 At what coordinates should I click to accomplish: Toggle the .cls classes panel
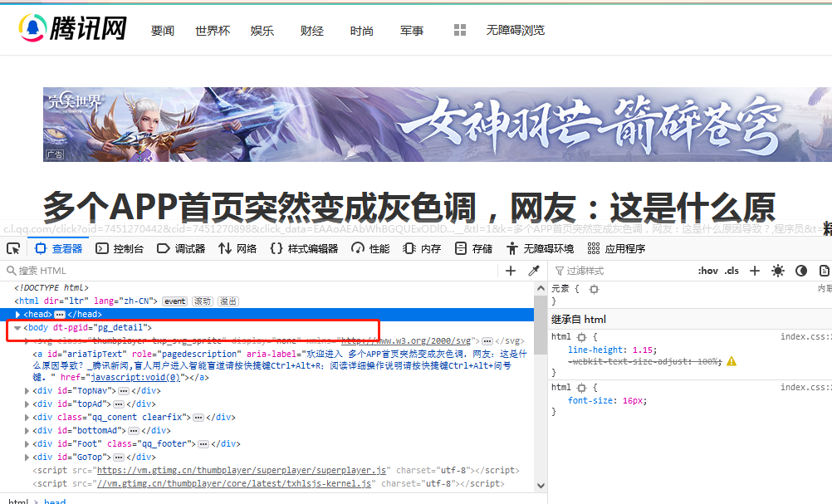(x=732, y=271)
